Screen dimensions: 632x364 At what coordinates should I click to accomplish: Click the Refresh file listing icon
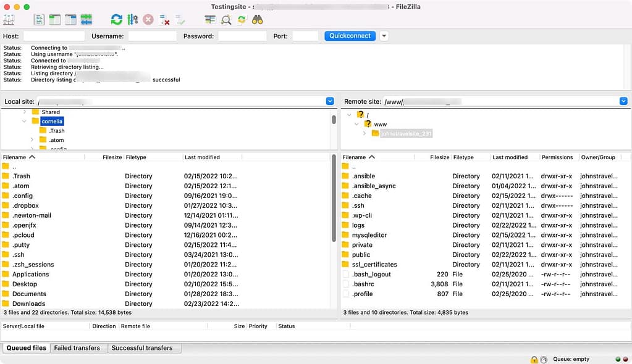117,19
